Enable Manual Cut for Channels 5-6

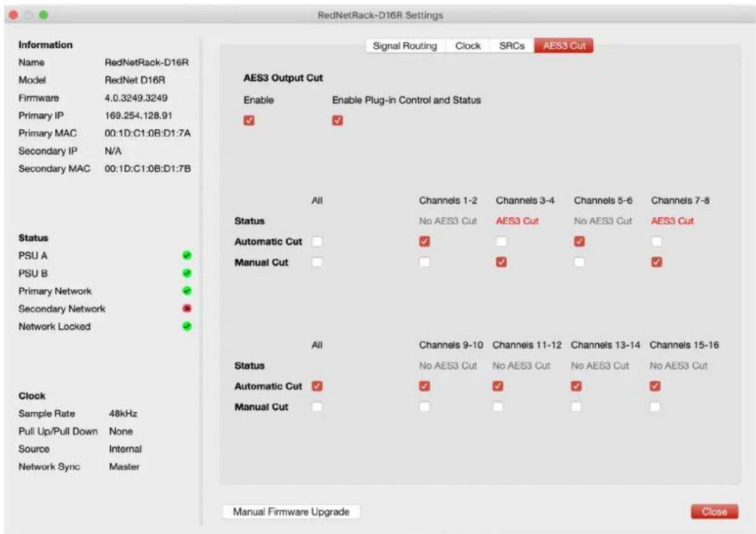[580, 262]
